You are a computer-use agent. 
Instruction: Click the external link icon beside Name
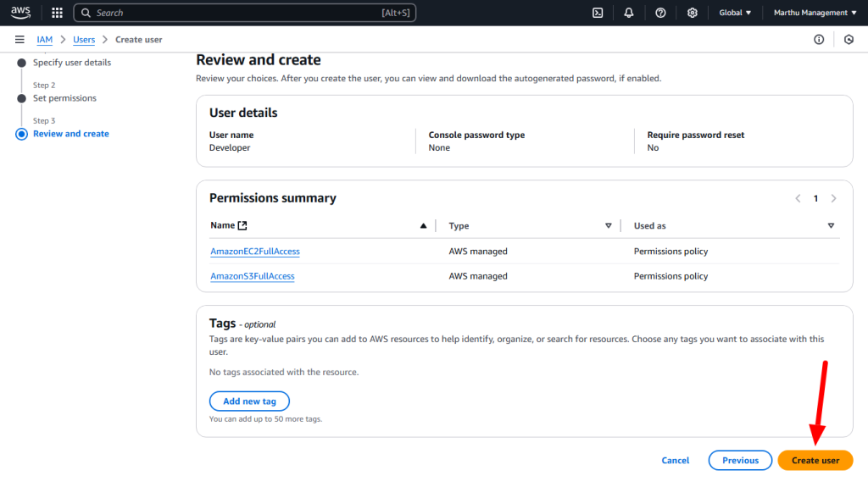click(x=242, y=225)
